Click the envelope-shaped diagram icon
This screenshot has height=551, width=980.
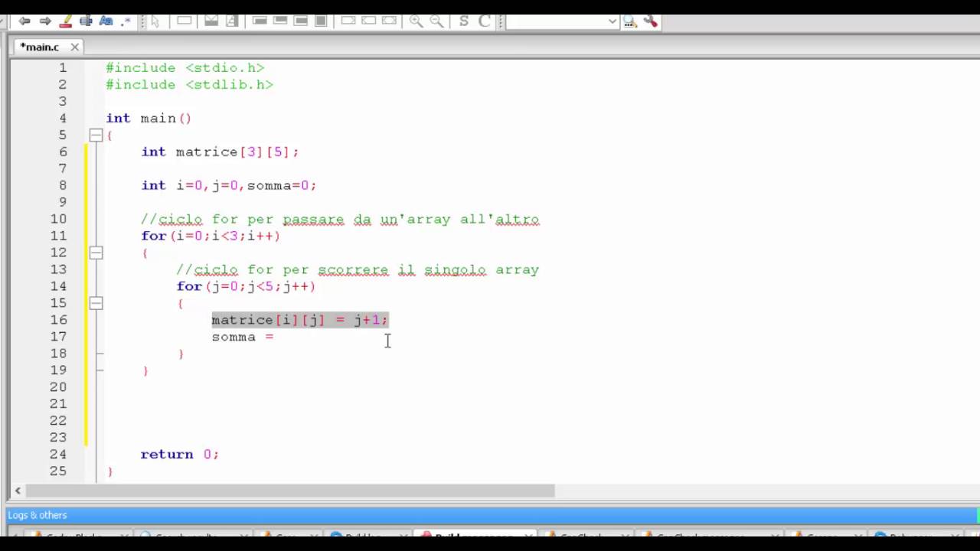click(x=211, y=21)
